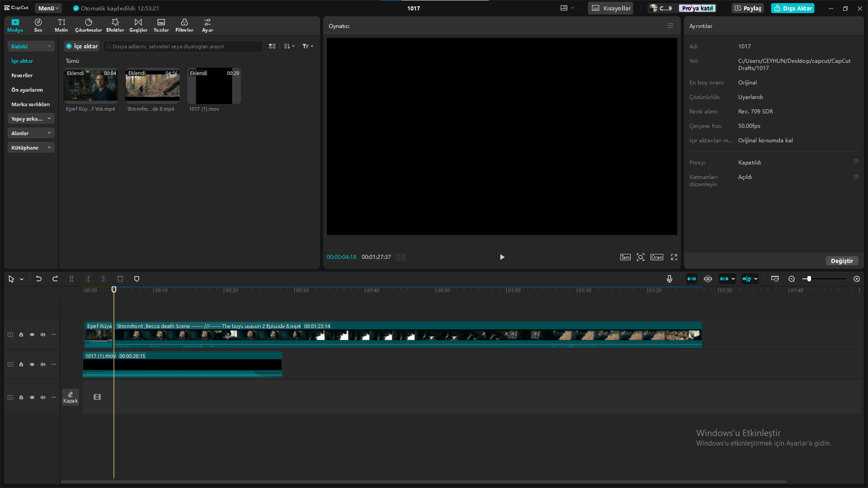Open the Metin text tab
Viewport: 868px width, 488px height.
pos(61,25)
